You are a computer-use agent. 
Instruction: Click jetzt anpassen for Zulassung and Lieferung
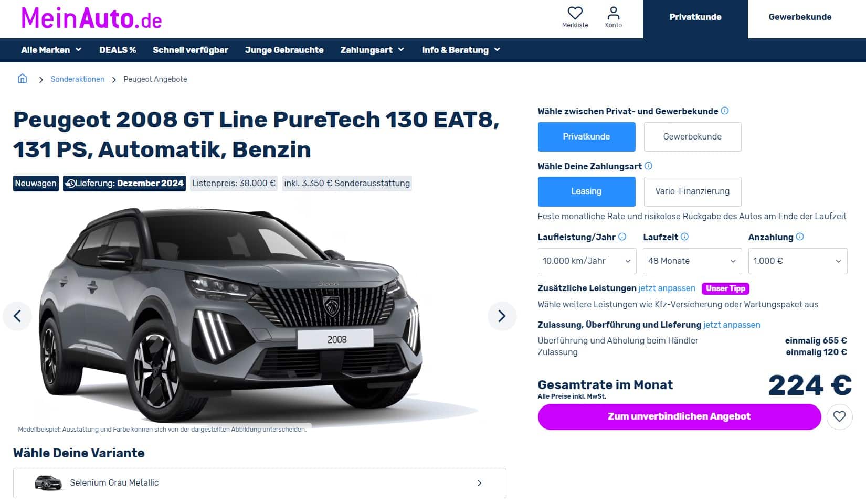click(732, 325)
